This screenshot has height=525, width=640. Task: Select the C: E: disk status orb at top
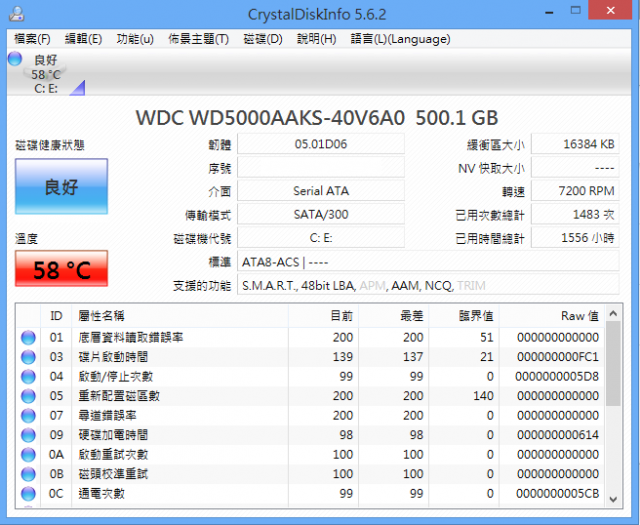(x=15, y=58)
